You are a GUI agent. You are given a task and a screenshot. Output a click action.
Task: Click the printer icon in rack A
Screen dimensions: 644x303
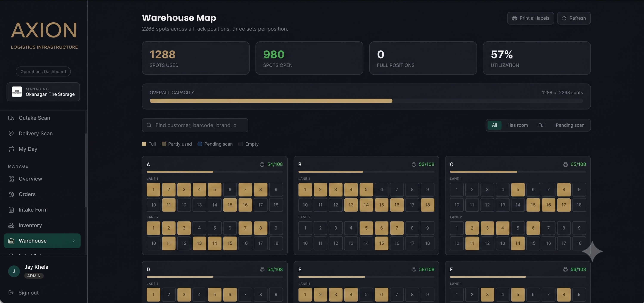click(262, 164)
